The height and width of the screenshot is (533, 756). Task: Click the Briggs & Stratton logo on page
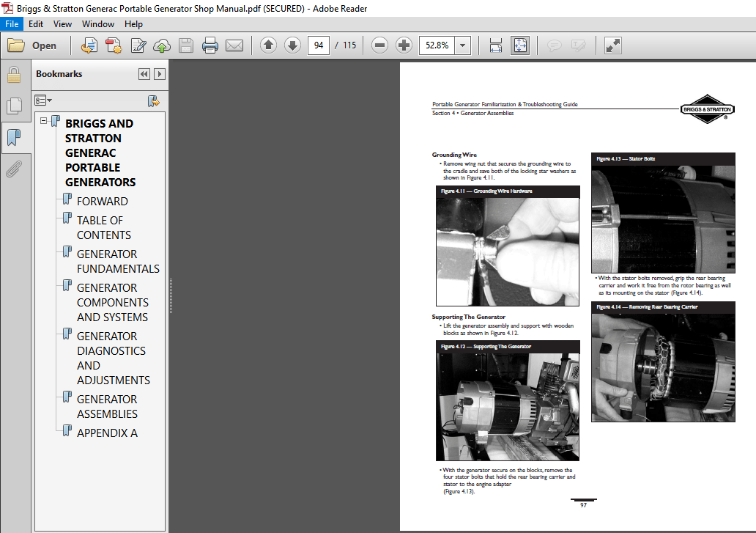click(x=708, y=109)
